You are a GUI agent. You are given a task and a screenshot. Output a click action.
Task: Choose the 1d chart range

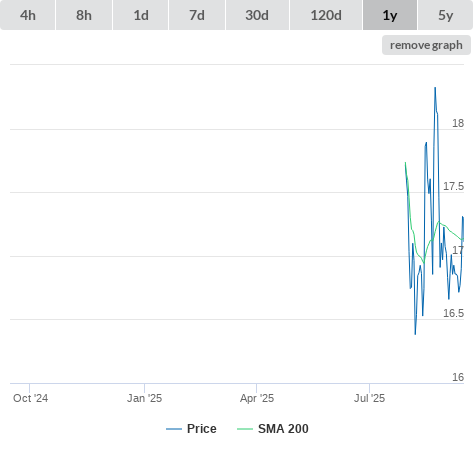click(x=141, y=15)
